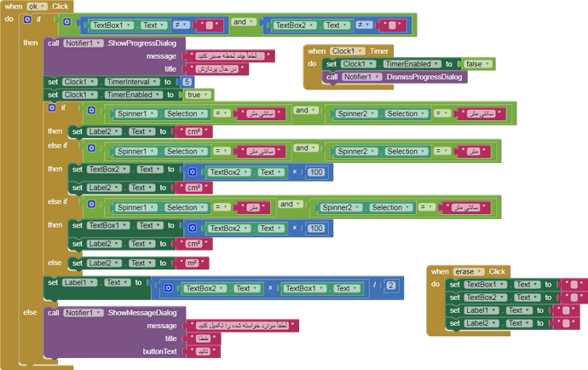588x370 pixels.
Task: Click the 'm²' text block in else branch
Action: (x=193, y=263)
